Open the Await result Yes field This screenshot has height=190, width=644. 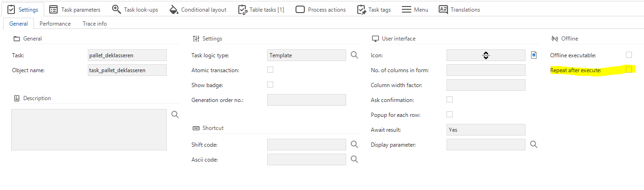click(486, 129)
